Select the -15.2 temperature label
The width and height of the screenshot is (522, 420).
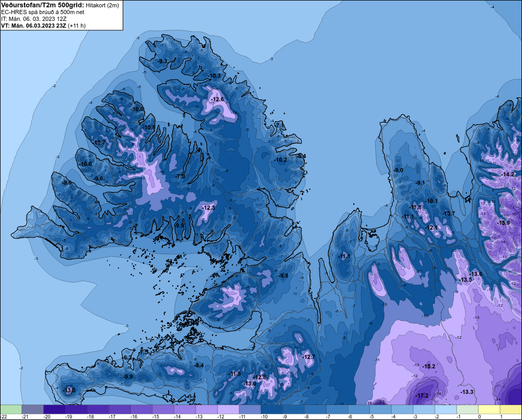(429, 366)
